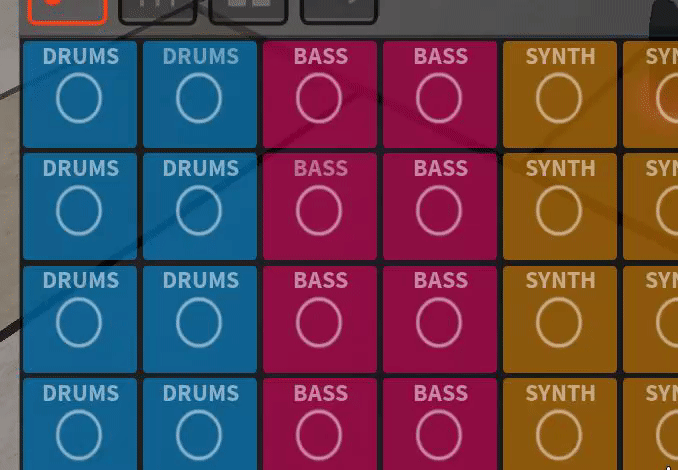Launch the second-row second DRUMS pad
The height and width of the screenshot is (470, 678).
(200, 207)
